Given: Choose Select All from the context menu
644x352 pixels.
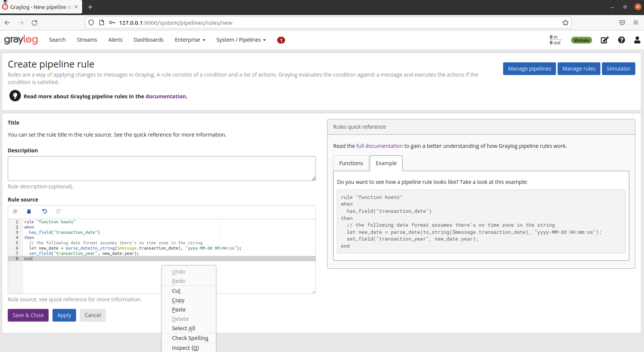Looking at the screenshot, I should point(183,328).
